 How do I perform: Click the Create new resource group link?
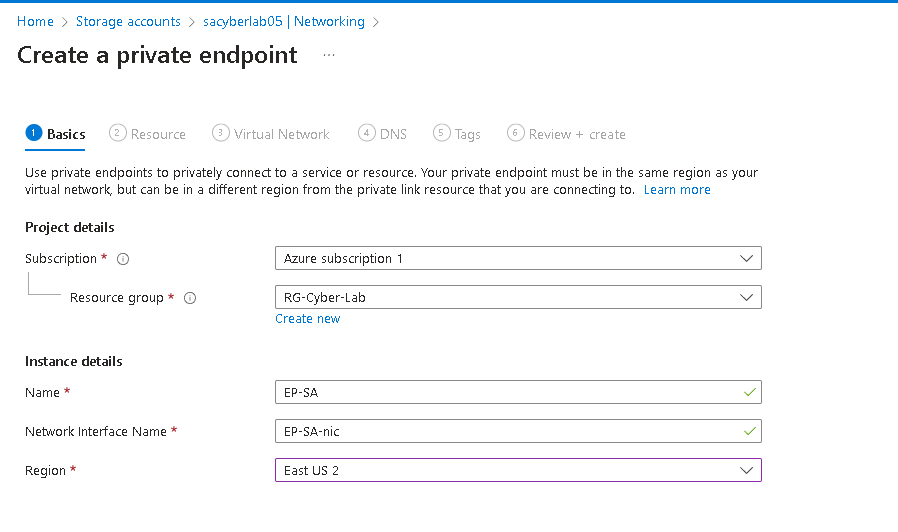pos(308,319)
